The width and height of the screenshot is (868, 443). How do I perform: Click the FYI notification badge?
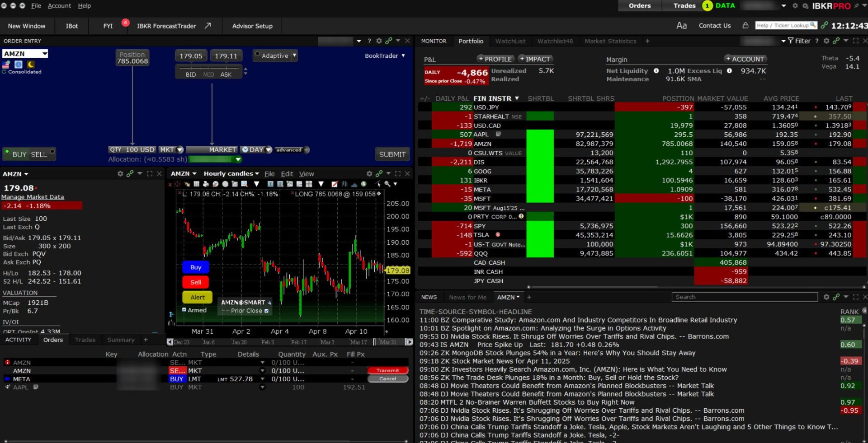[125, 23]
